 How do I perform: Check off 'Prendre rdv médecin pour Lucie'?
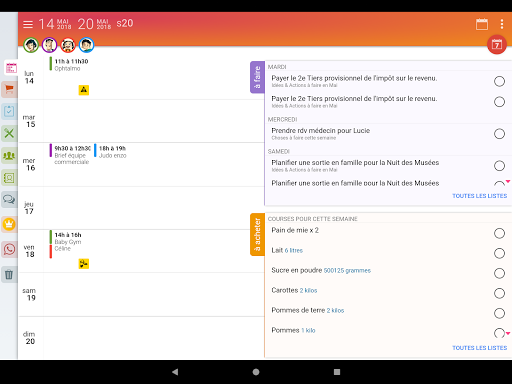pyautogui.click(x=499, y=134)
